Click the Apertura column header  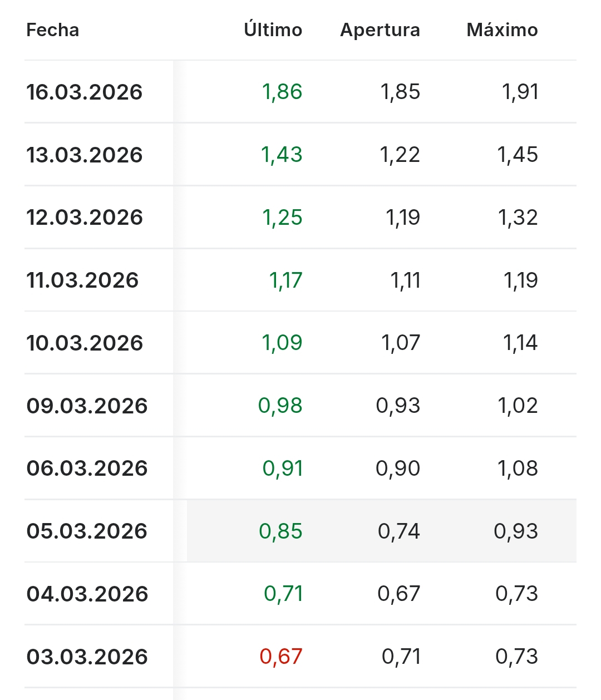coord(380,30)
